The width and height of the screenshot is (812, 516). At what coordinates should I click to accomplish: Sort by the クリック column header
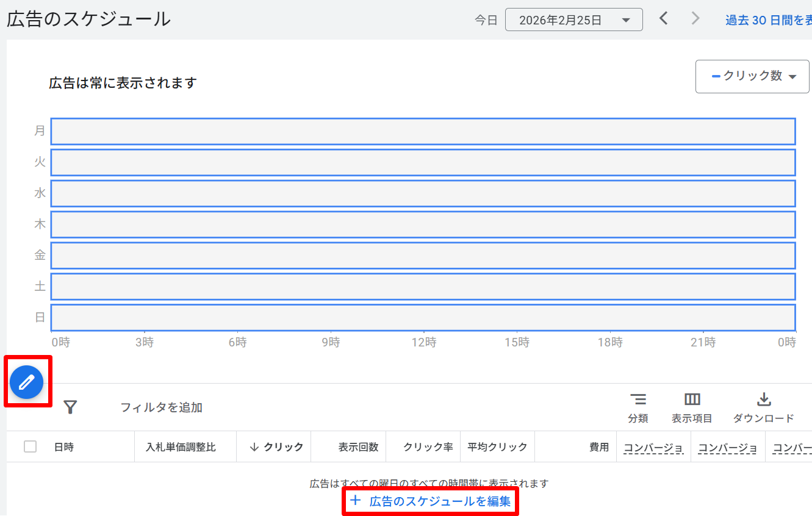point(276,447)
